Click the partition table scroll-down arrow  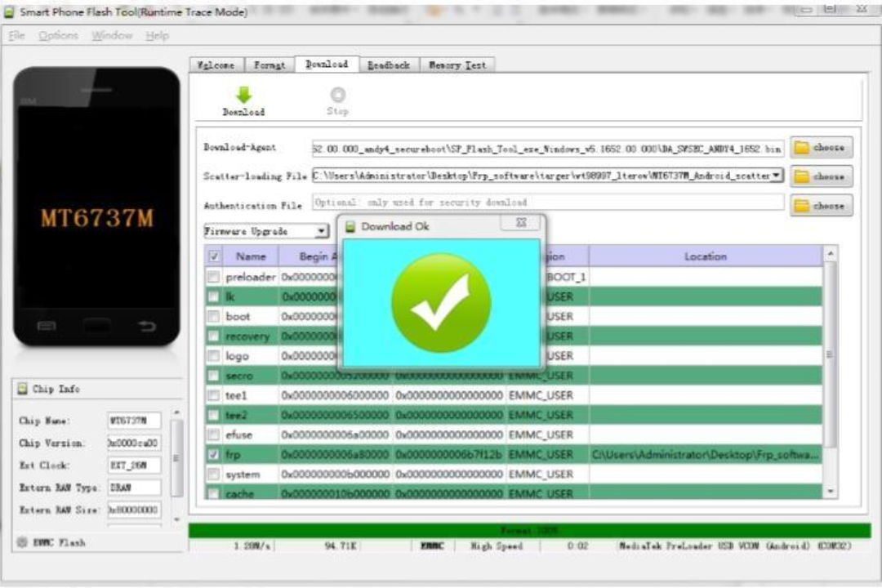coord(830,492)
